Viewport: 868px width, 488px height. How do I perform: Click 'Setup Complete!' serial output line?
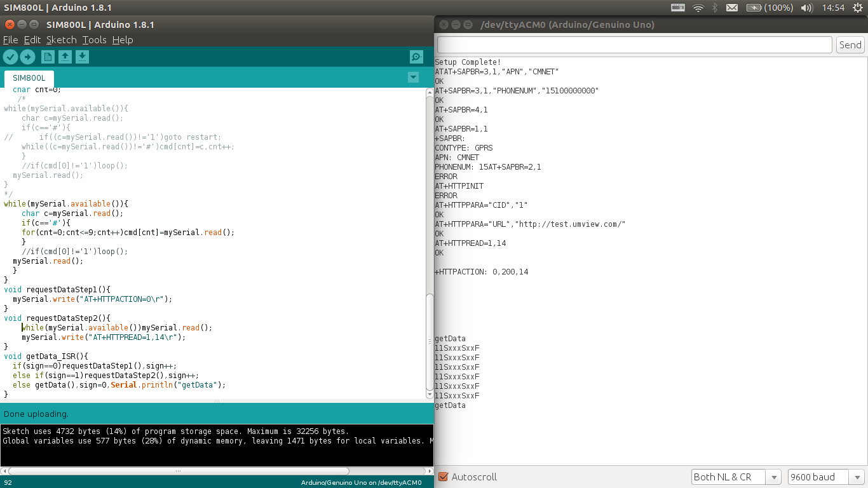point(468,62)
